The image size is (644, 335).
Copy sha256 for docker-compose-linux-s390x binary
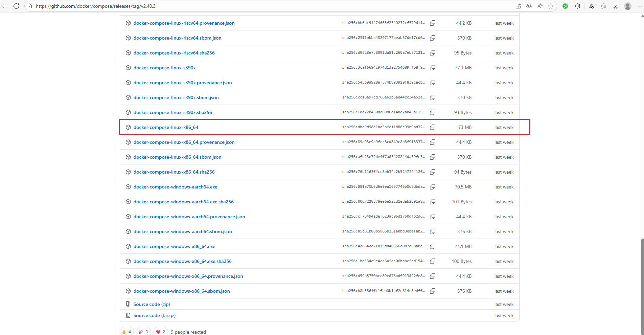coord(433,68)
